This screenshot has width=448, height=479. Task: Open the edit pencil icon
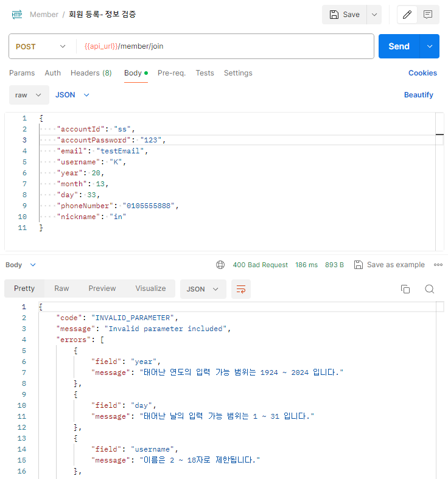(407, 15)
